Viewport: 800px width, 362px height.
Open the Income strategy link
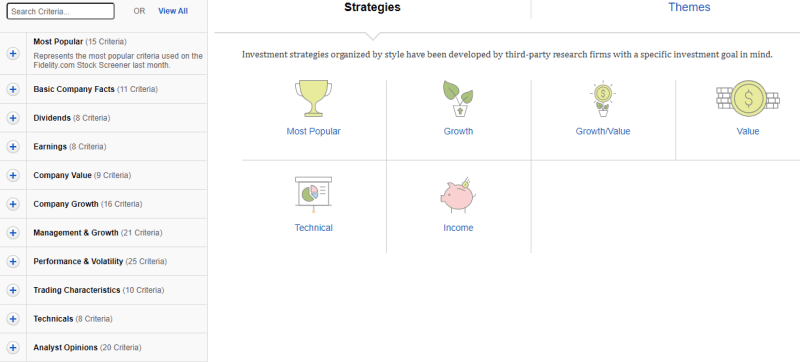click(458, 228)
